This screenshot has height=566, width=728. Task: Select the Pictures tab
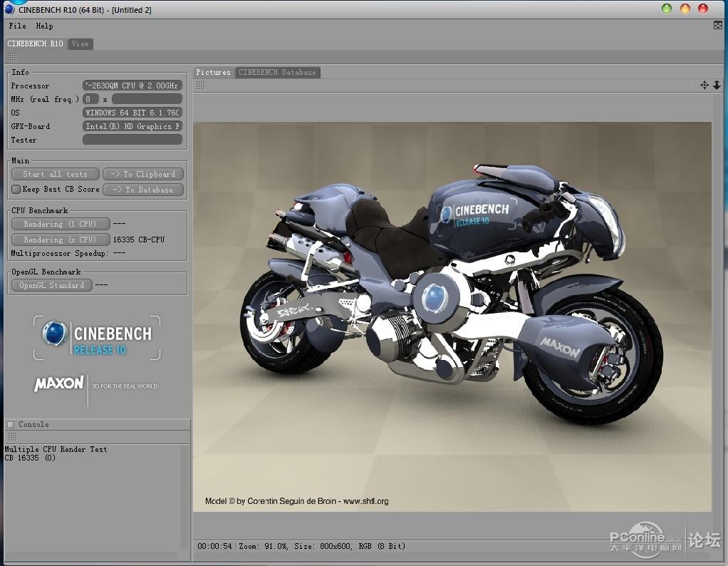(x=213, y=72)
